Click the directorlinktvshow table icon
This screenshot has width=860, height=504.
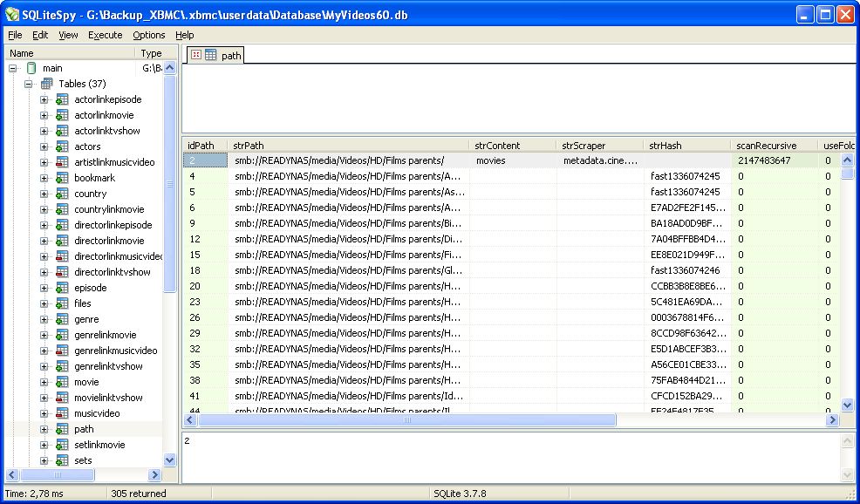(x=63, y=272)
